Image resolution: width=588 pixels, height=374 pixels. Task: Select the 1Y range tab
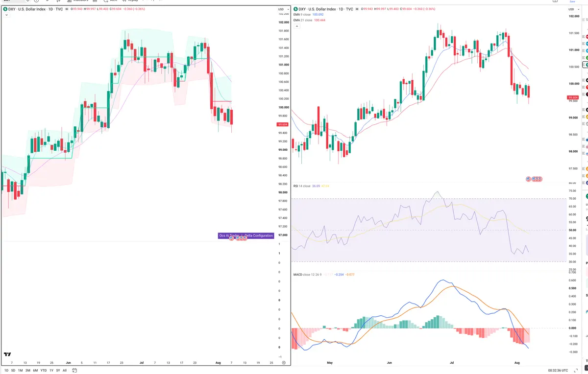pos(51,371)
